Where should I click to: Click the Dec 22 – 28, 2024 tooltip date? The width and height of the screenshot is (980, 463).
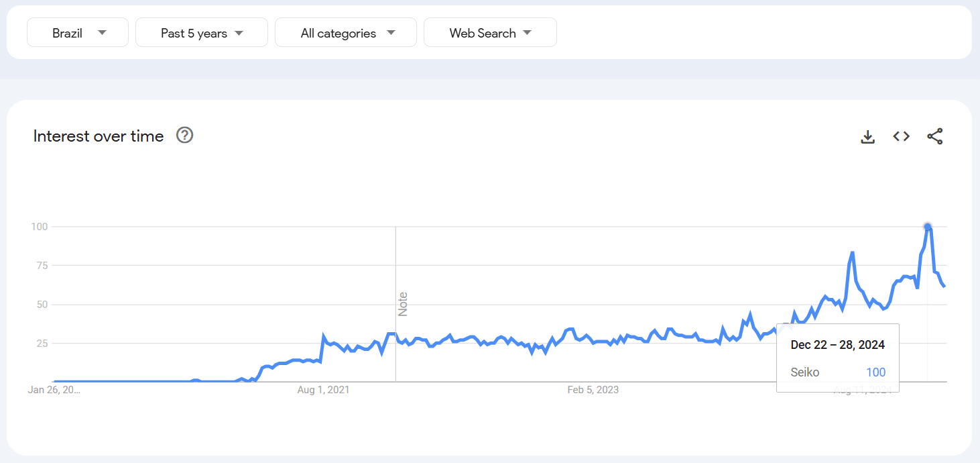837,345
